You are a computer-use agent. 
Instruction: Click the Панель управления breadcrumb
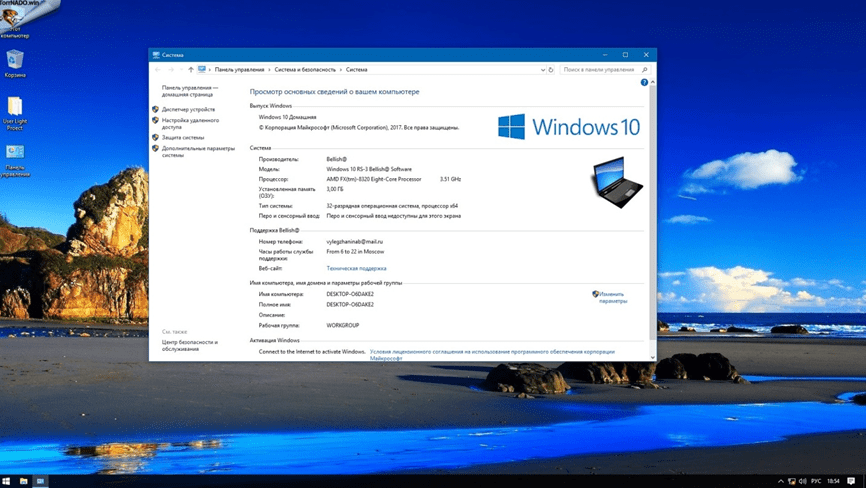239,70
